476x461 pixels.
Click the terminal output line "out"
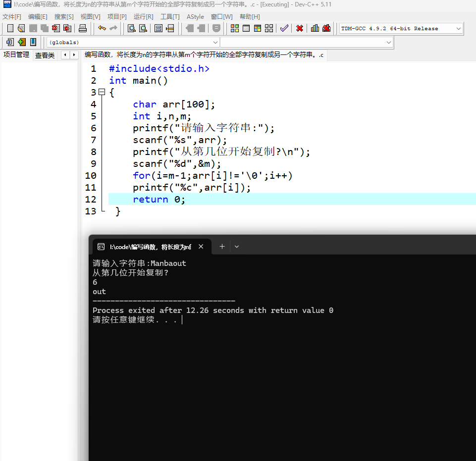click(99, 292)
